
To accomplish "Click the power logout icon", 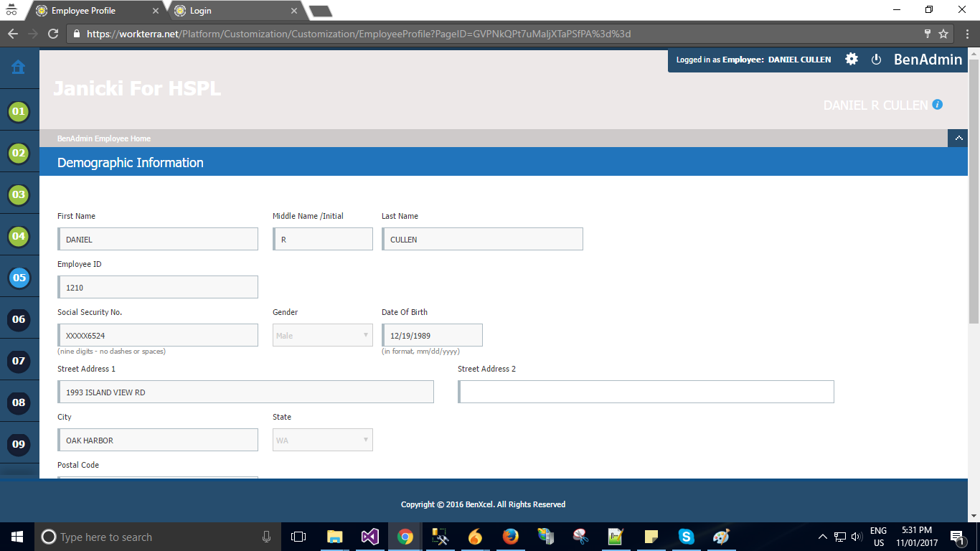I will click(x=876, y=60).
